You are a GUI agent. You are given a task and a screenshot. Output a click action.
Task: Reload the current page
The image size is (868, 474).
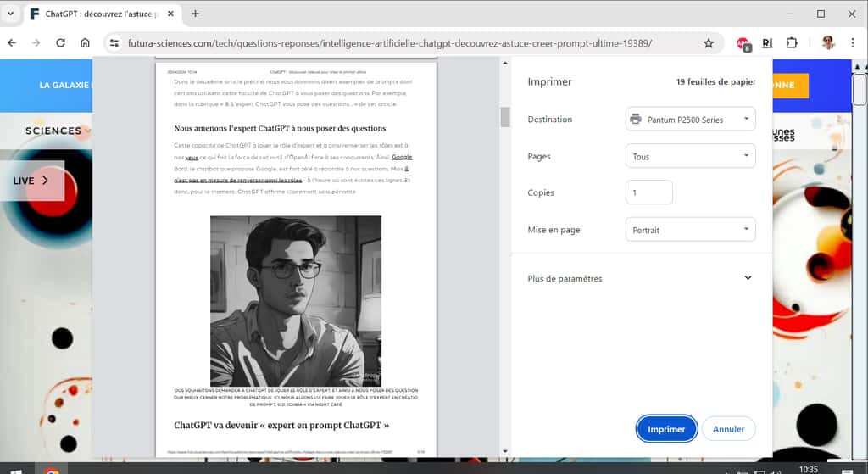(60, 42)
